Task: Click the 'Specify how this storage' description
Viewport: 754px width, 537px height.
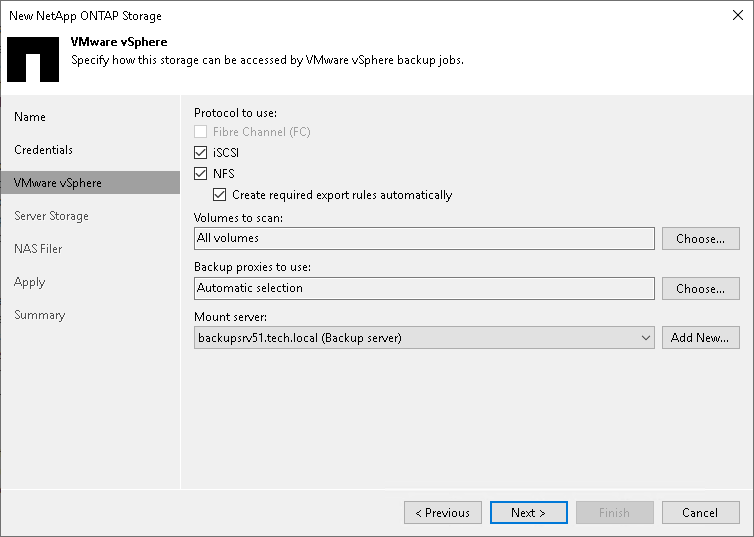Action: (x=267, y=60)
